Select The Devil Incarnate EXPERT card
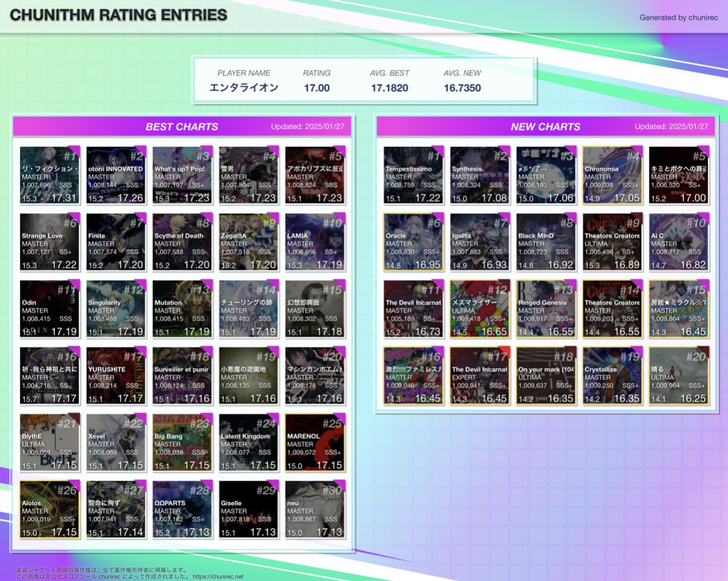Image resolution: width=728 pixels, height=581 pixels. (x=480, y=376)
